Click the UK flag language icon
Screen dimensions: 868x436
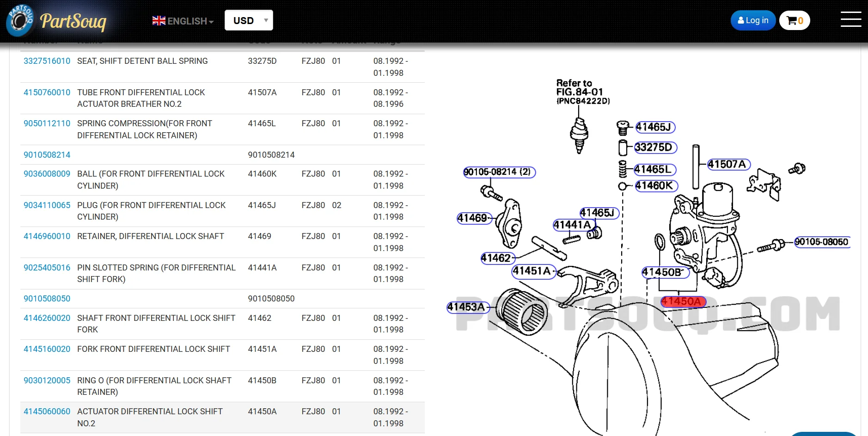coord(159,21)
